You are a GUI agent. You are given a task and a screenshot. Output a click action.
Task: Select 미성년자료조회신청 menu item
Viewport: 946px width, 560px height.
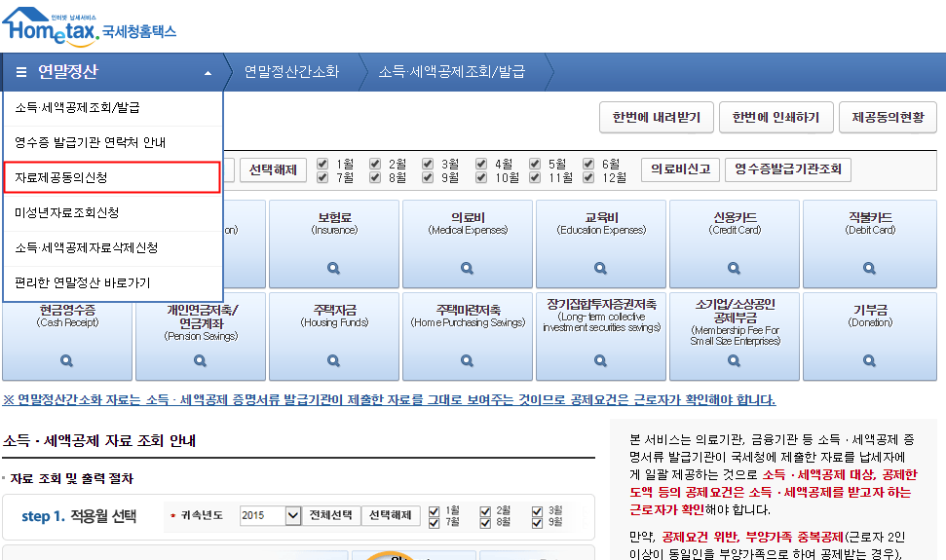point(113,212)
